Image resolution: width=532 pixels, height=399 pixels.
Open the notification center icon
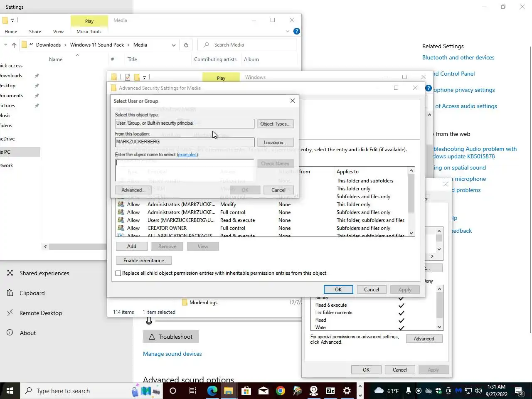(519, 391)
